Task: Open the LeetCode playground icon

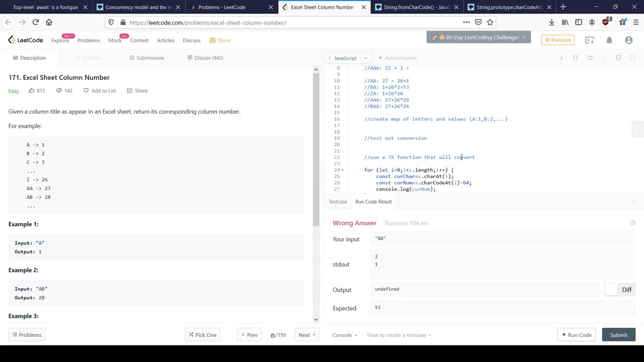Action: [589, 40]
